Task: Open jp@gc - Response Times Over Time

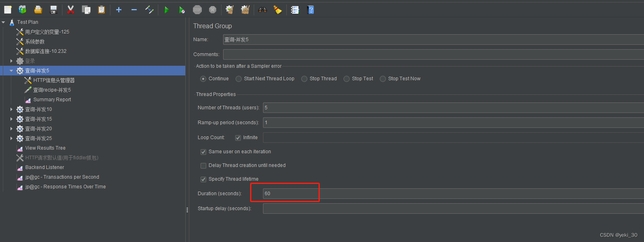Action: pos(65,187)
